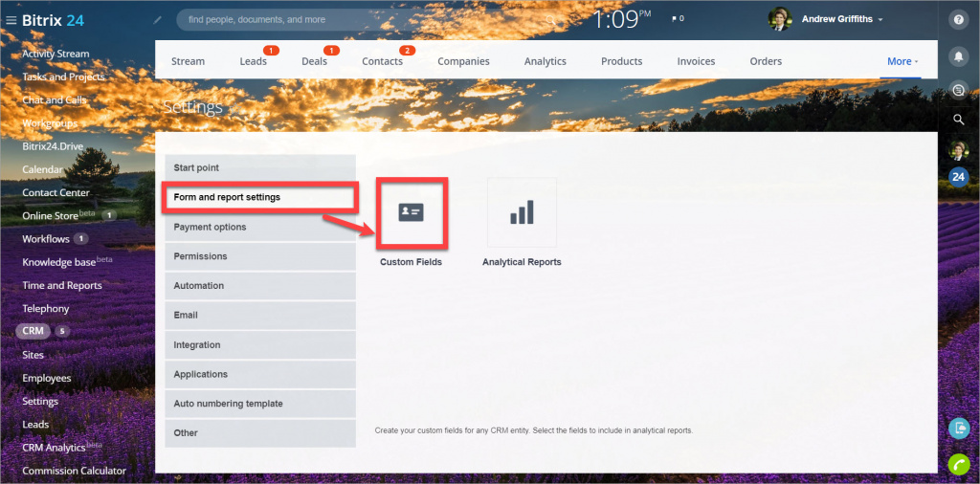Screen dimensions: 980x484
Task: Switch to the Orders tab
Action: click(x=766, y=61)
